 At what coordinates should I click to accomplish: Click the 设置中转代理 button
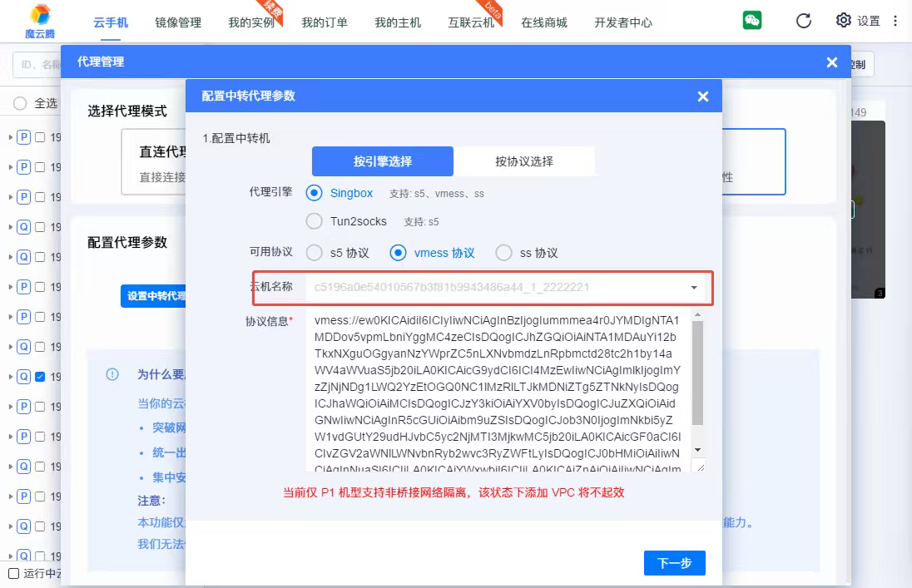tap(154, 296)
